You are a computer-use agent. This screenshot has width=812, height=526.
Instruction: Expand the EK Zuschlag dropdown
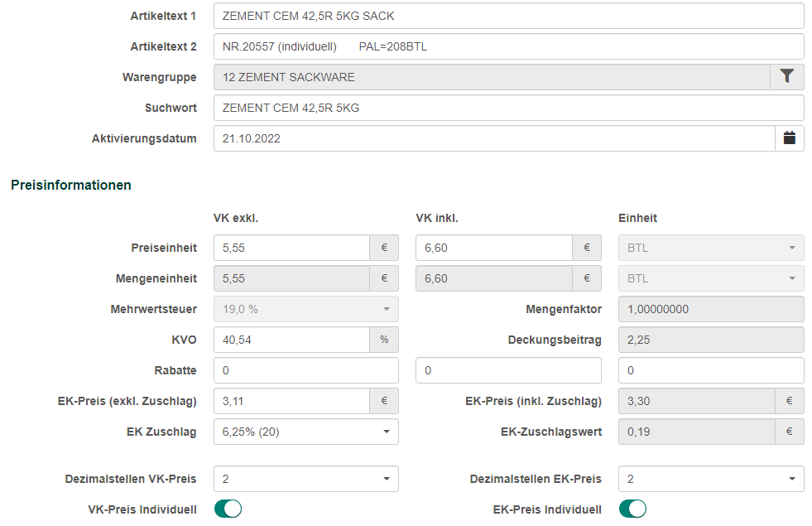click(x=305, y=432)
